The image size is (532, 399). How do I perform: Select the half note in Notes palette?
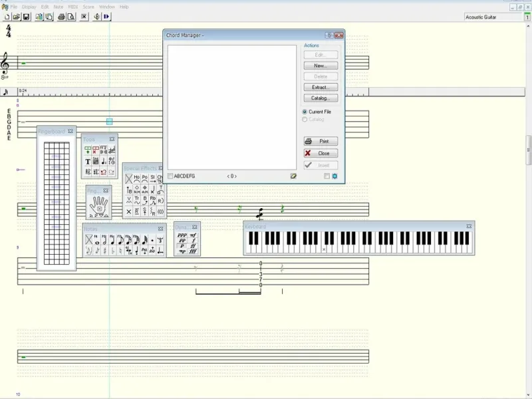[104, 240]
